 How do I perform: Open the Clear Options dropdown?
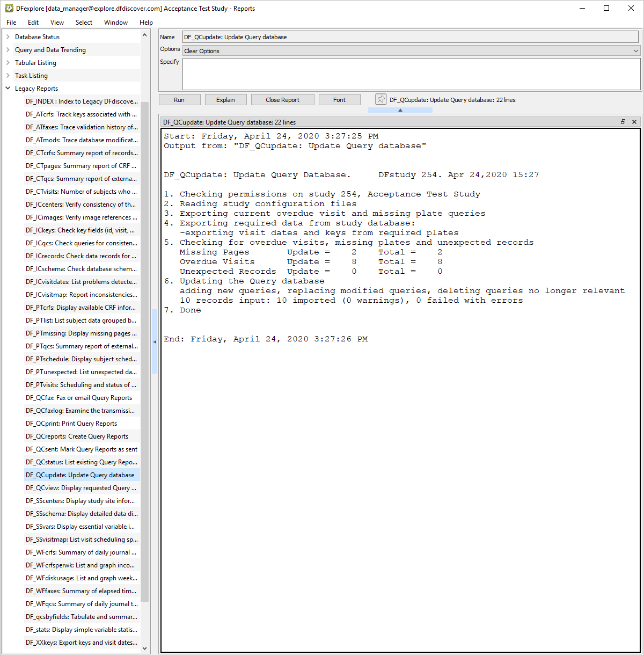click(635, 51)
